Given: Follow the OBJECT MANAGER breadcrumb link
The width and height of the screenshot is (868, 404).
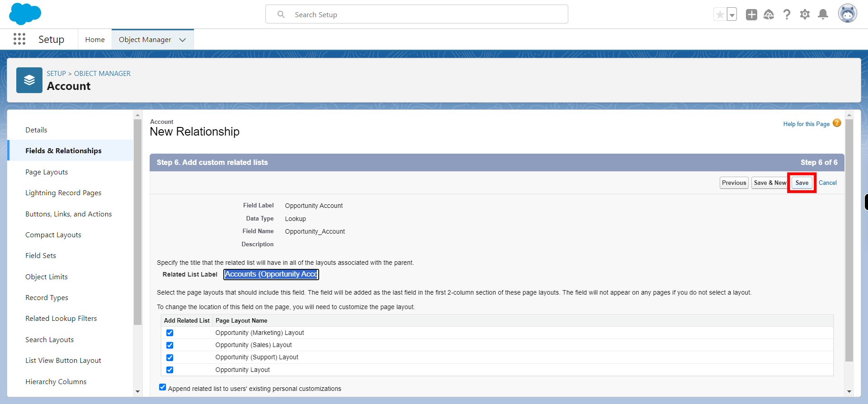Looking at the screenshot, I should click(x=102, y=73).
